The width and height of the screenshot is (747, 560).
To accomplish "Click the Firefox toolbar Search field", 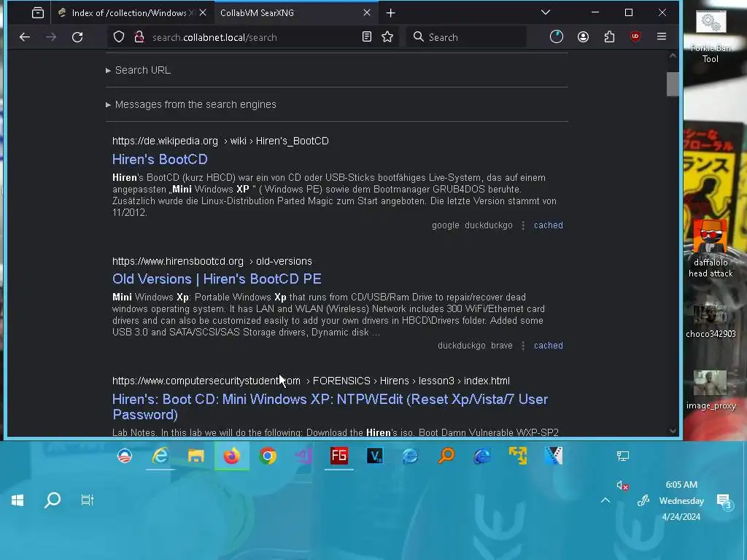I will click(x=466, y=37).
